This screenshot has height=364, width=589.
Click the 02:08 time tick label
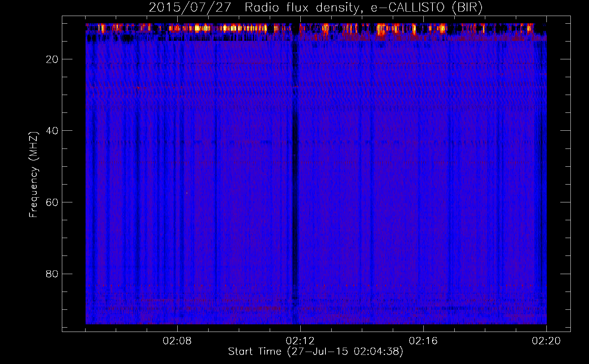(177, 341)
